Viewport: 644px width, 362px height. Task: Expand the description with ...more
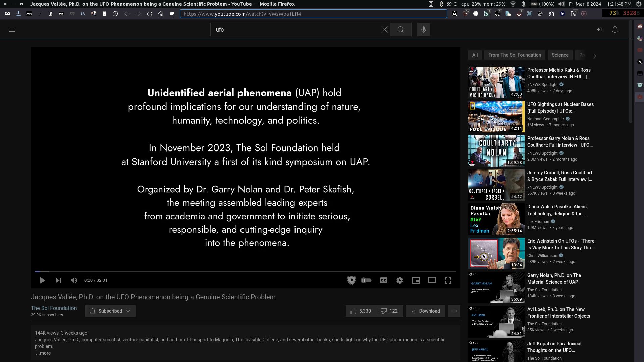pos(43,353)
